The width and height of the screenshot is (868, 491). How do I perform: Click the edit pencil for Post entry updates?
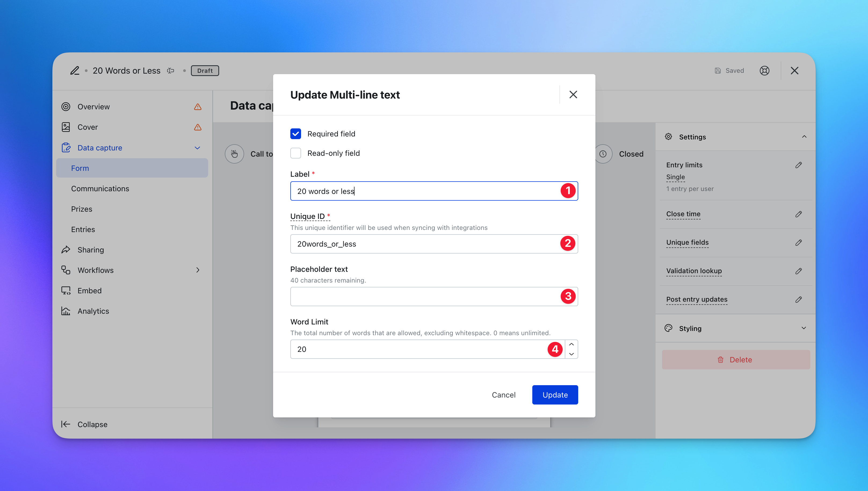(798, 299)
